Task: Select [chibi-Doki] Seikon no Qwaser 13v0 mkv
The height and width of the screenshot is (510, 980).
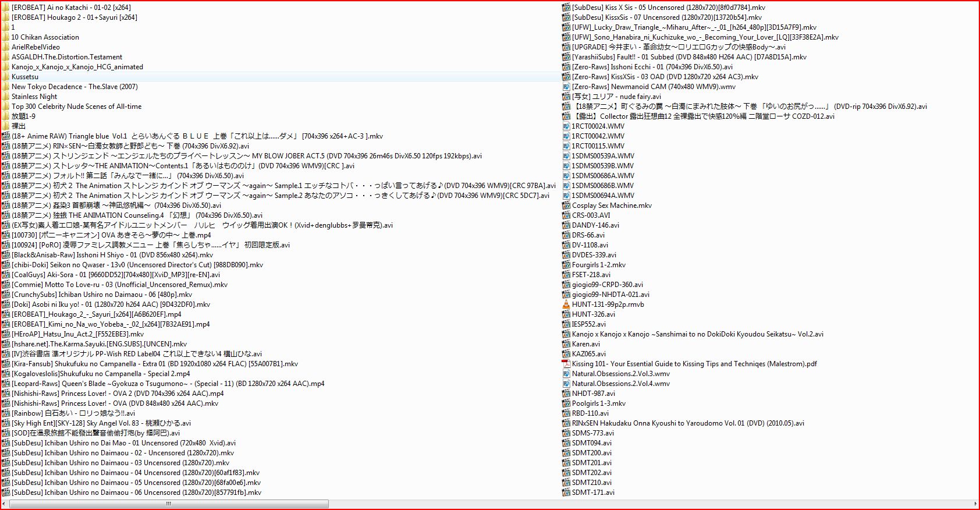Action: (137, 264)
